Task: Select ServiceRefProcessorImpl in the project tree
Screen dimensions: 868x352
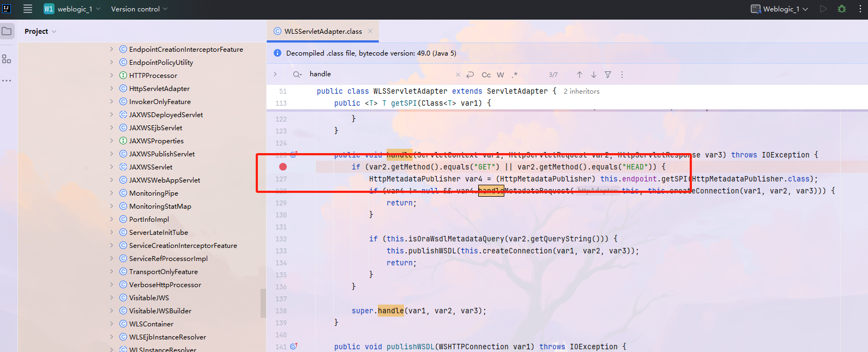Action: 168,258
